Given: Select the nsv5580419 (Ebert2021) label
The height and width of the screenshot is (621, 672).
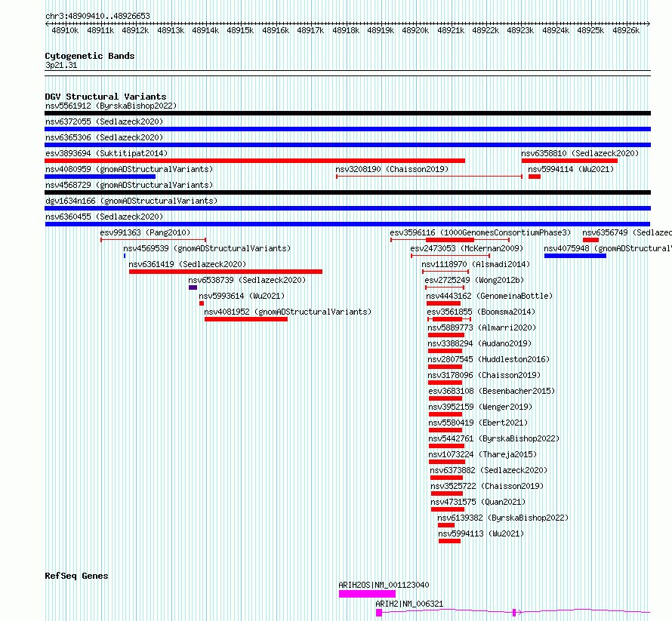Looking at the screenshot, I should [x=478, y=423].
